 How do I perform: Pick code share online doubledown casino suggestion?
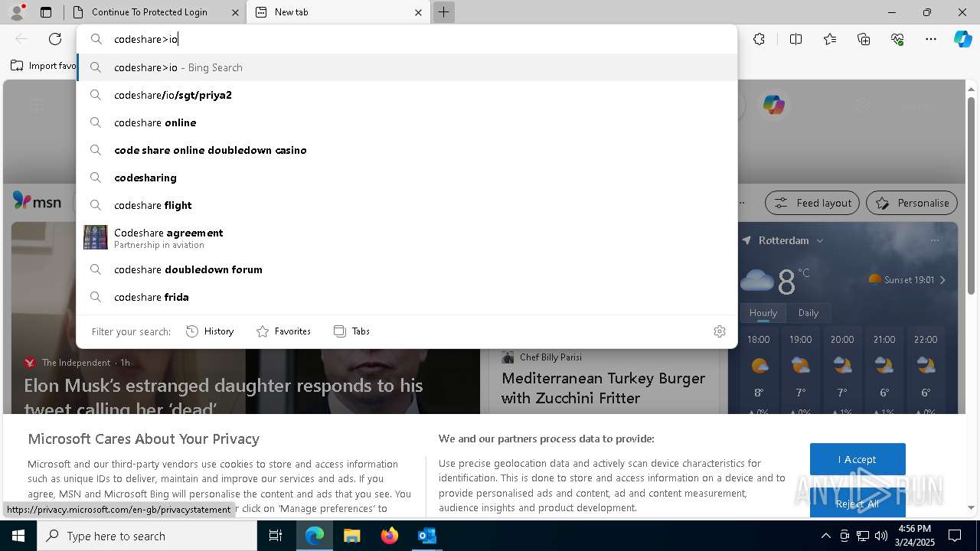tap(407, 150)
